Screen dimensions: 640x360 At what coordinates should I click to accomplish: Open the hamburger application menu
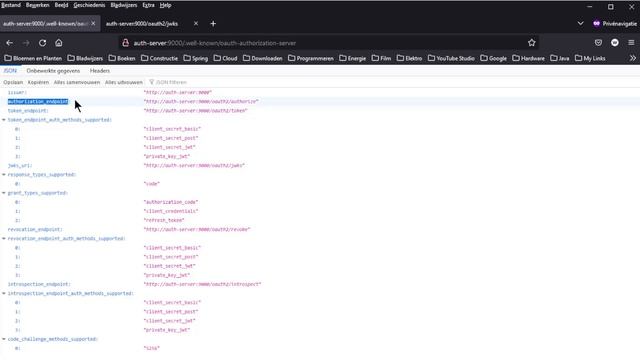coord(631,43)
